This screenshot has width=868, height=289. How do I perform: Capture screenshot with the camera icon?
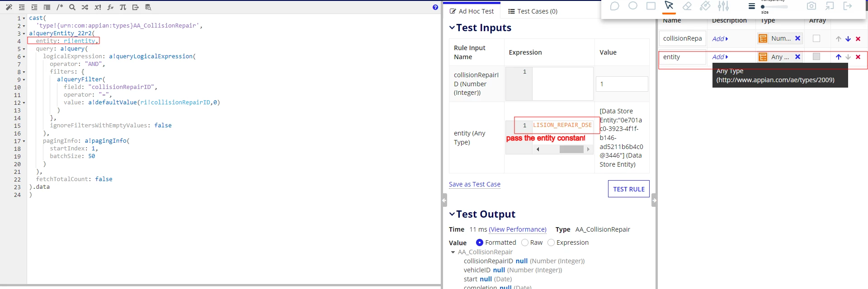click(811, 6)
